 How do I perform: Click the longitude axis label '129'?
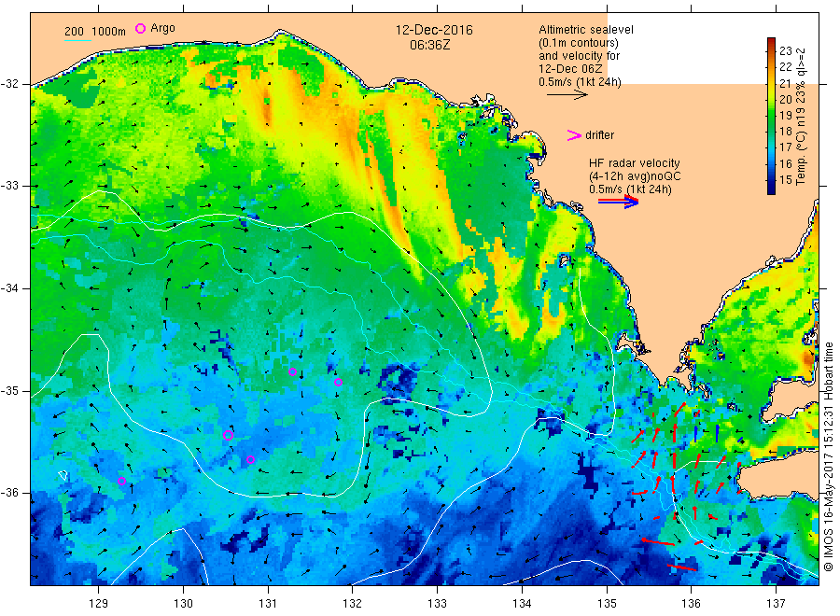pyautogui.click(x=99, y=604)
